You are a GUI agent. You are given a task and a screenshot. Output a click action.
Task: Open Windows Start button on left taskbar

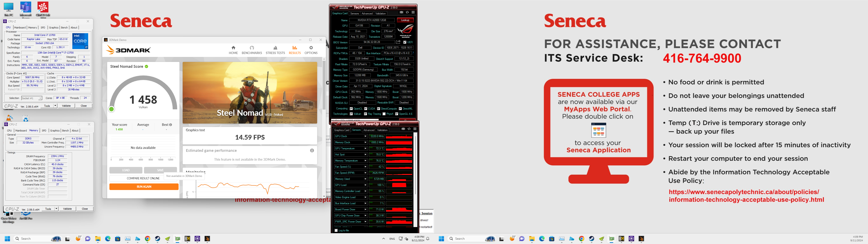[7, 239]
